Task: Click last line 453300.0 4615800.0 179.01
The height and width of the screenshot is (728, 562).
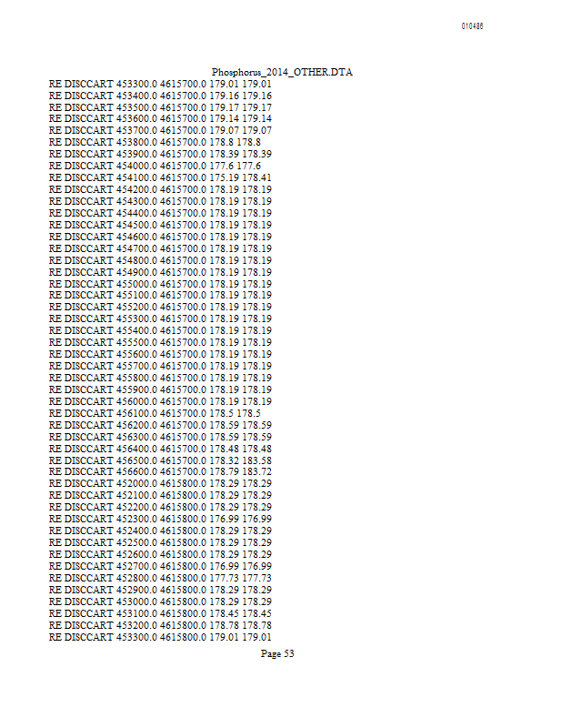Action: pos(160,637)
